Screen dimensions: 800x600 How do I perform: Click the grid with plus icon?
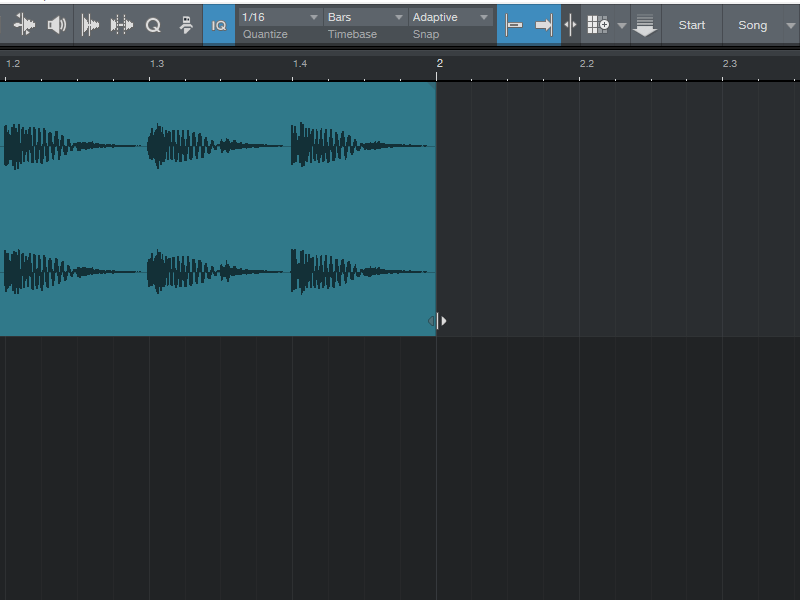[x=598, y=25]
